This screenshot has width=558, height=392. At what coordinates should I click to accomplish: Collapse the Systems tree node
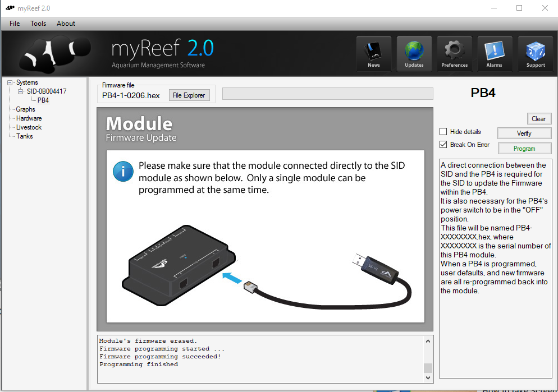tap(10, 82)
